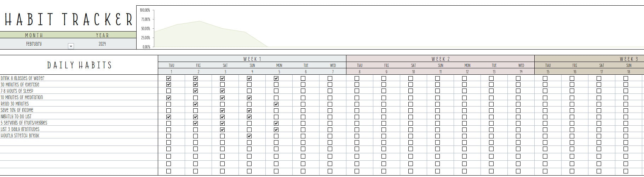The width and height of the screenshot is (644, 177).
Task: Check 30 Minutes of Exercise on day 3
Action: tap(222, 85)
